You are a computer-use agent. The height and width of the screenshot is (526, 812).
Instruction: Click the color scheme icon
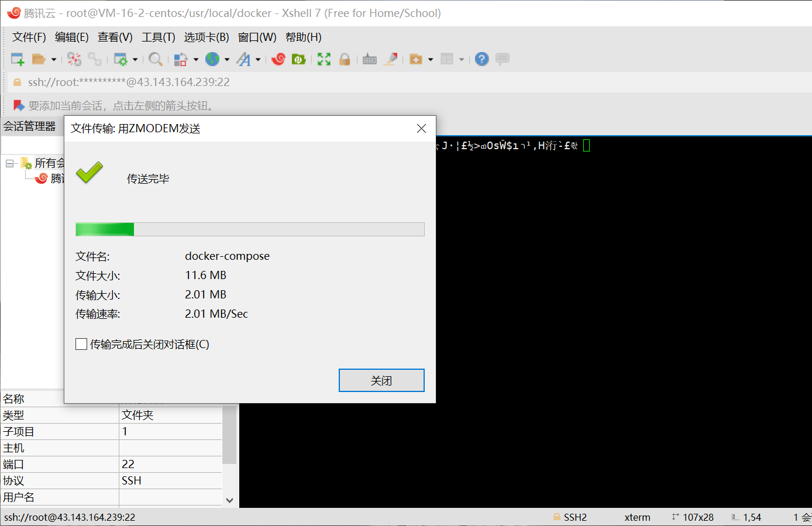[181, 59]
